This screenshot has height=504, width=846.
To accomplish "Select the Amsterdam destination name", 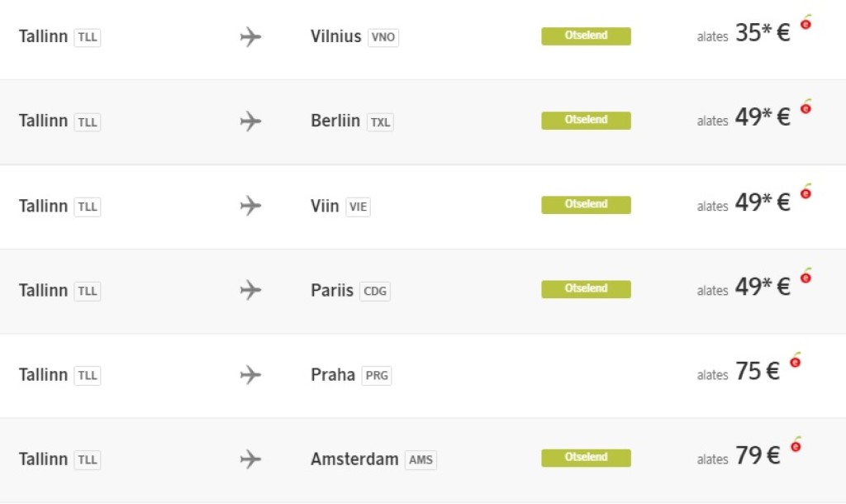I will point(354,459).
